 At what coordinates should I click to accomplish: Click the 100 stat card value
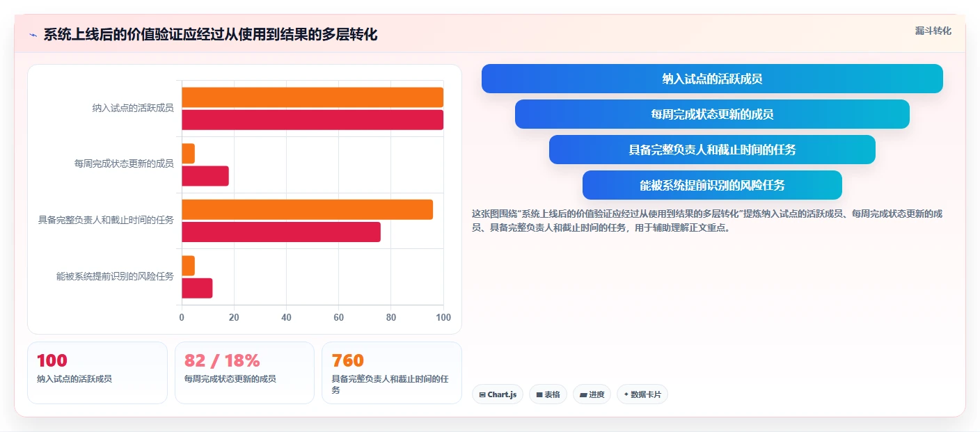coord(52,360)
